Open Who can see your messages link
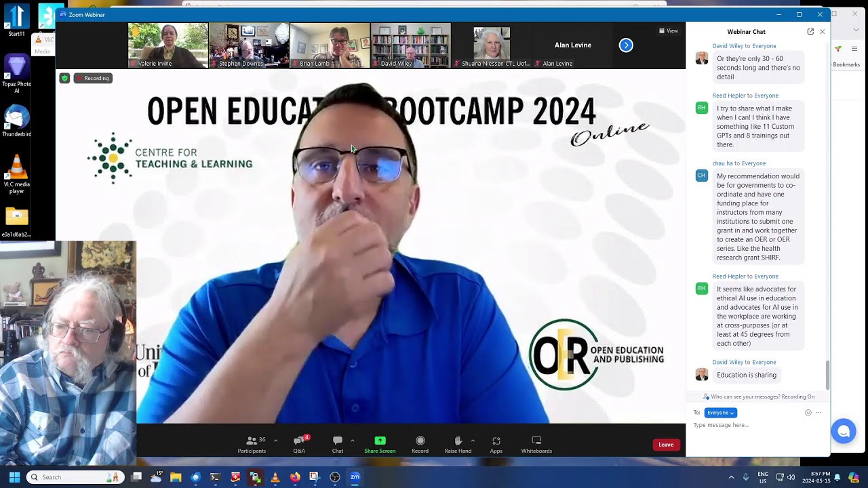The height and width of the screenshot is (488, 868). [x=759, y=396]
